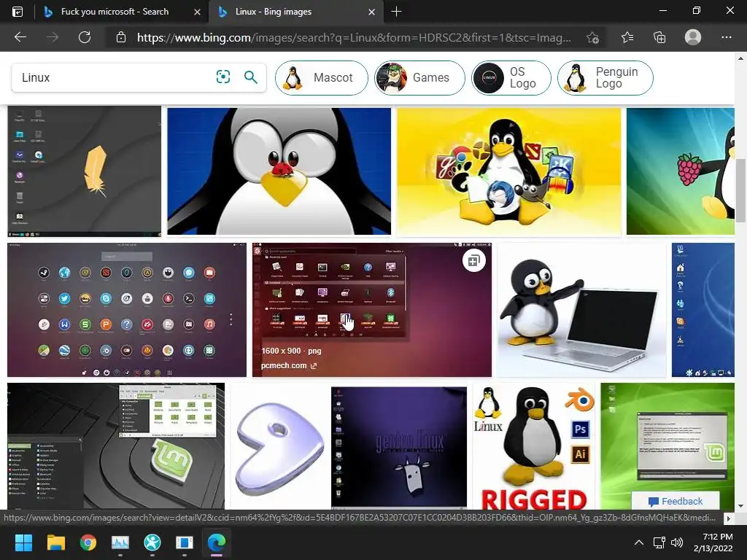Click the address bar URL
747x560 pixels.
tap(354, 37)
